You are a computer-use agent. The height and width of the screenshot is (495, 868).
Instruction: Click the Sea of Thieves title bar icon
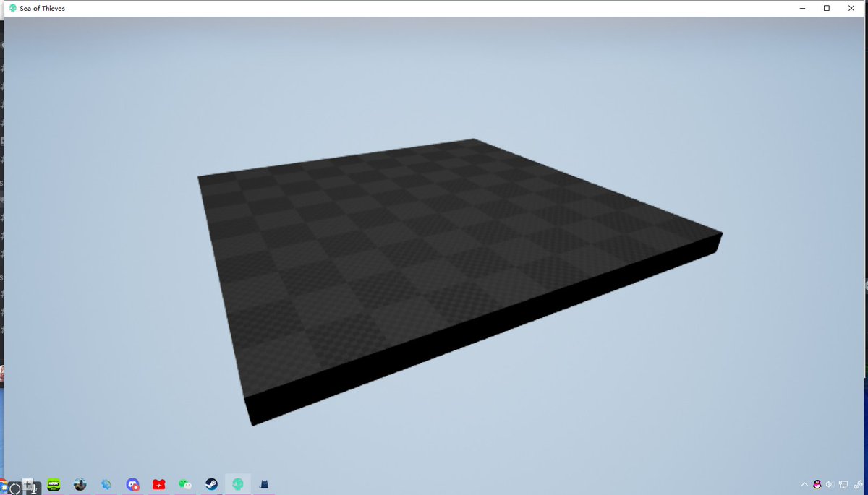pyautogui.click(x=12, y=8)
